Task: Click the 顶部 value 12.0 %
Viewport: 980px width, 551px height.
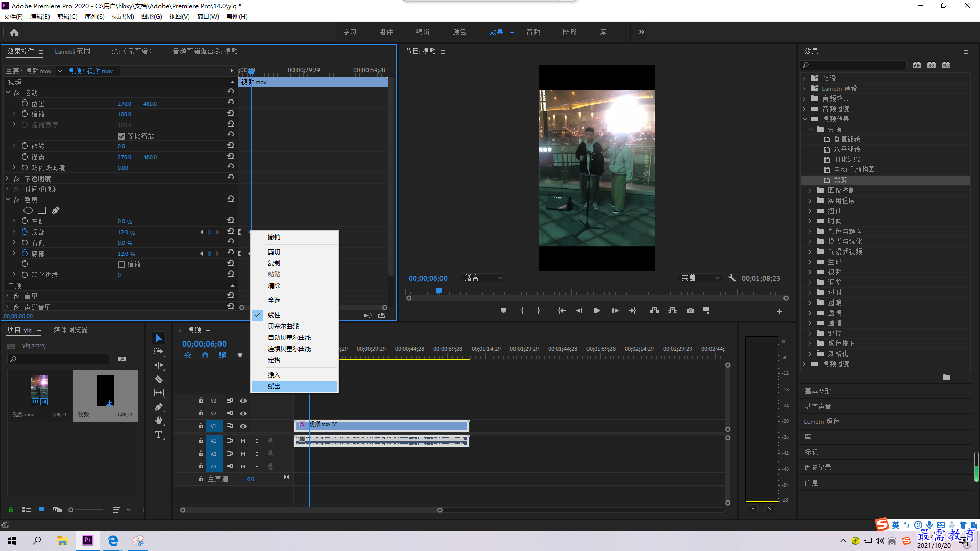Action: pos(126,232)
